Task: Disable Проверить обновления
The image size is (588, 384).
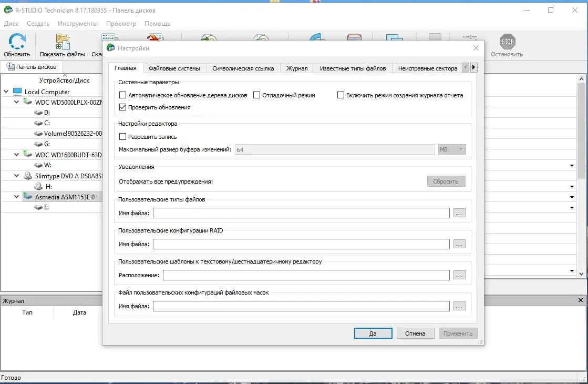Action: click(122, 107)
